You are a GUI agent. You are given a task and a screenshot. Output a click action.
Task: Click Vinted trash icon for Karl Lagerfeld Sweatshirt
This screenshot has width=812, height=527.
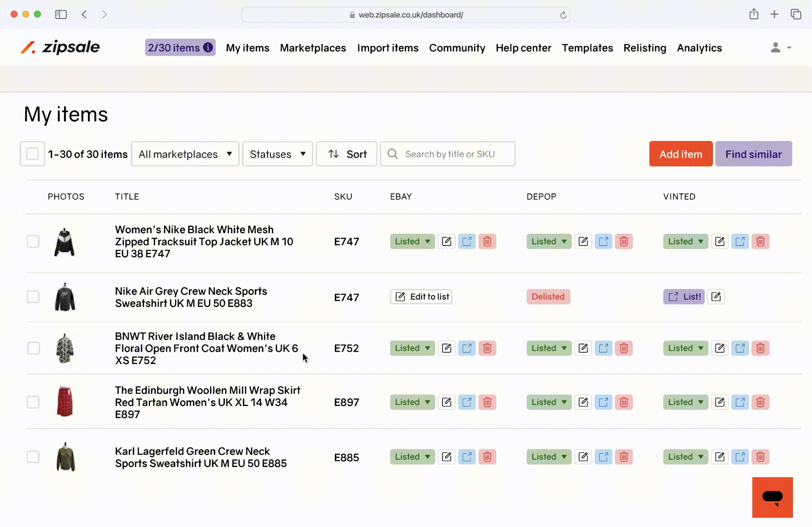pos(760,457)
